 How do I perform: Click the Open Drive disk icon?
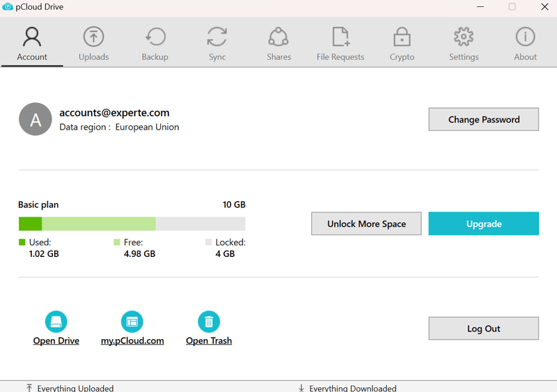tap(56, 322)
